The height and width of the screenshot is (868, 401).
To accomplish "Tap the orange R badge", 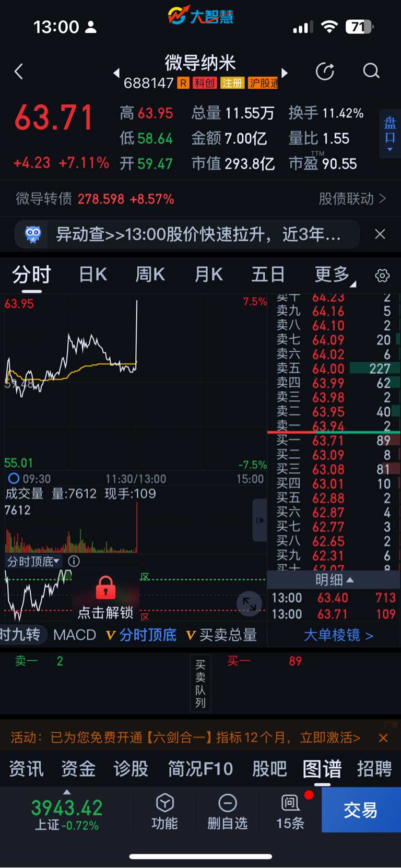I will pyautogui.click(x=183, y=83).
